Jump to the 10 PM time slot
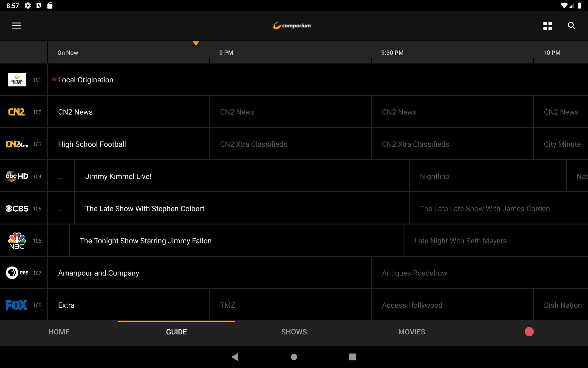Image resolution: width=588 pixels, height=368 pixels. click(x=552, y=53)
